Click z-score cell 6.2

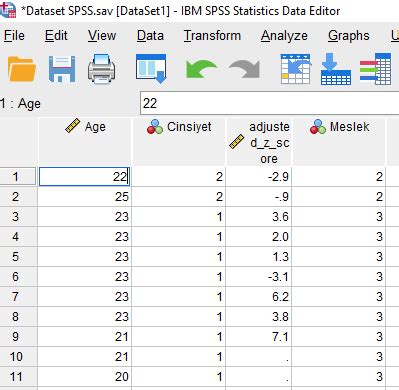[x=259, y=296]
